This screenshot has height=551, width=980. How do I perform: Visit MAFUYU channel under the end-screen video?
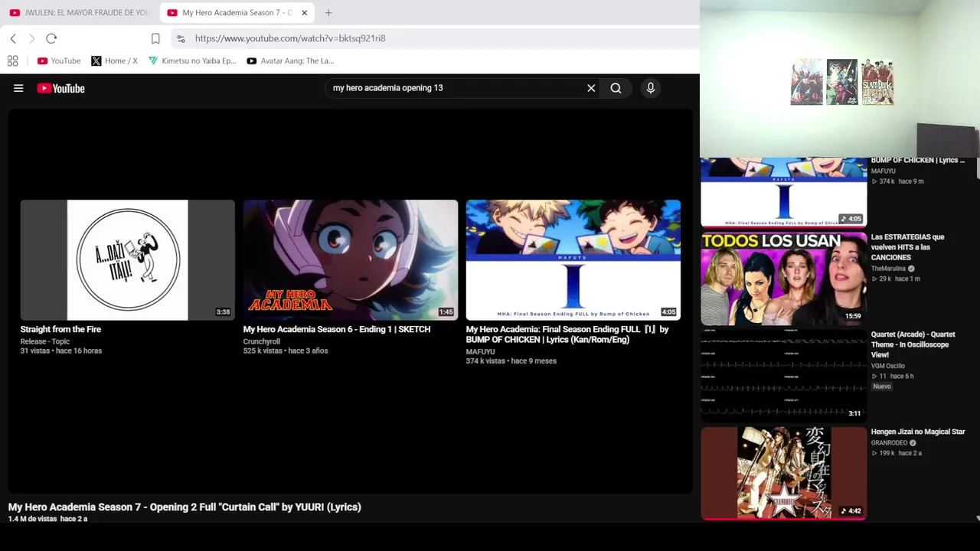(x=481, y=352)
